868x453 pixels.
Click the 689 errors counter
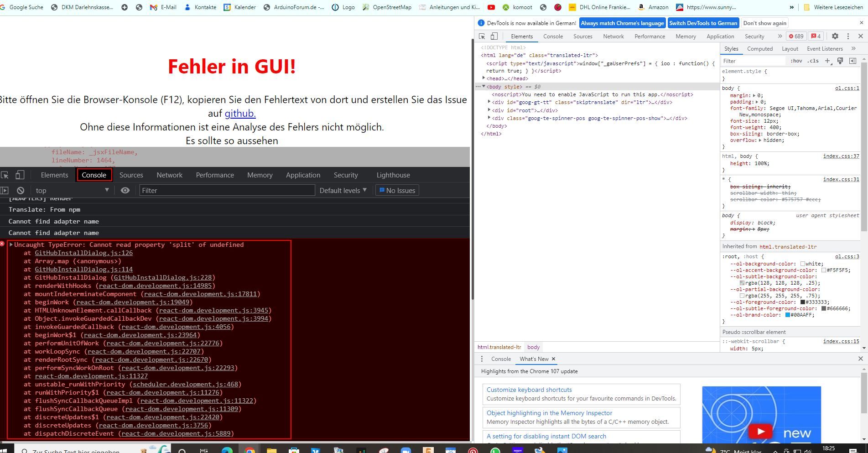click(x=796, y=36)
